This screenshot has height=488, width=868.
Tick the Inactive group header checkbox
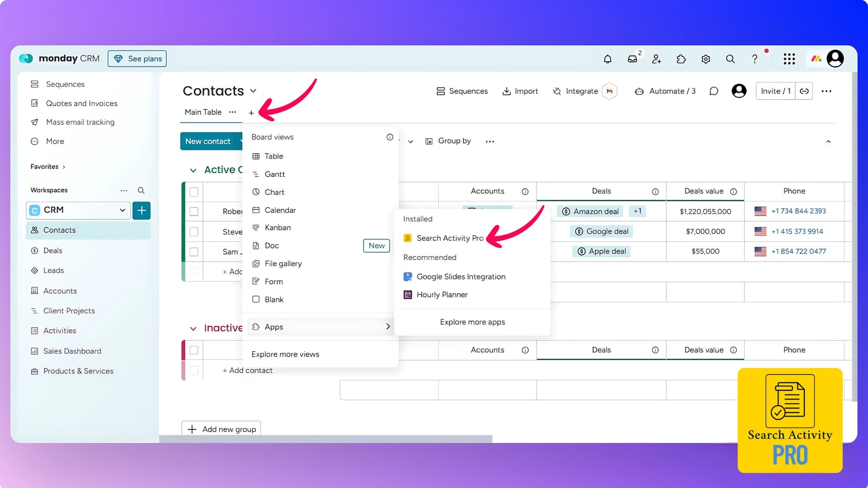point(194,350)
